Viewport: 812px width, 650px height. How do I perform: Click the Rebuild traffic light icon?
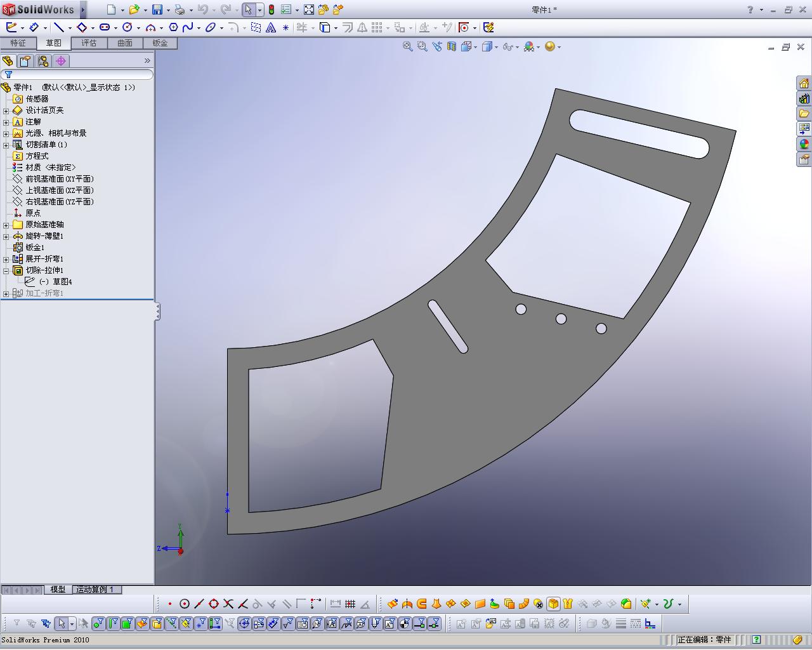272,10
